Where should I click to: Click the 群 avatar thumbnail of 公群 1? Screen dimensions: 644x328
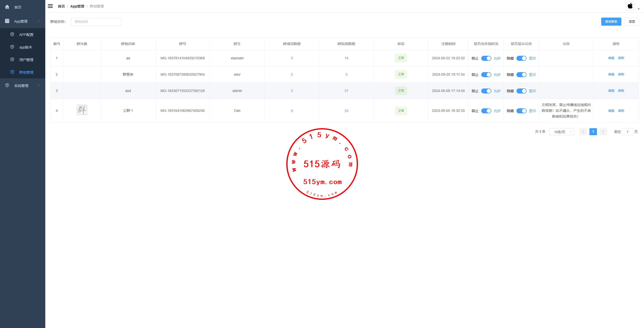click(82, 110)
